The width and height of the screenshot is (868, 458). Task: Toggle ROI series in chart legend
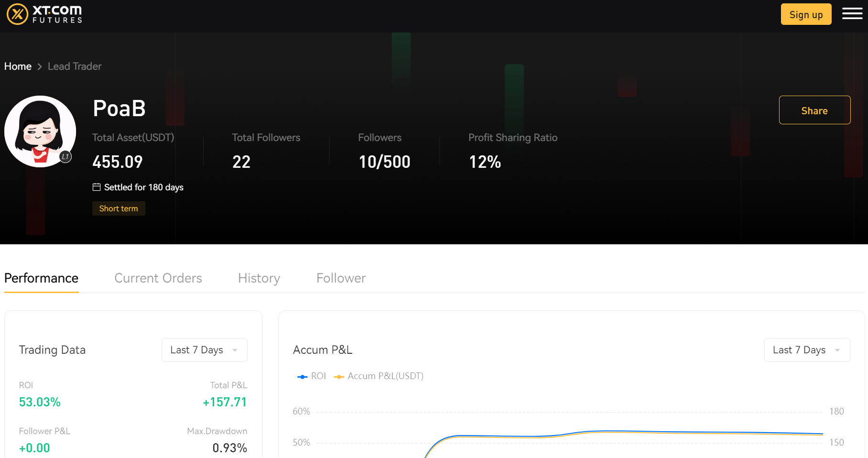point(312,376)
